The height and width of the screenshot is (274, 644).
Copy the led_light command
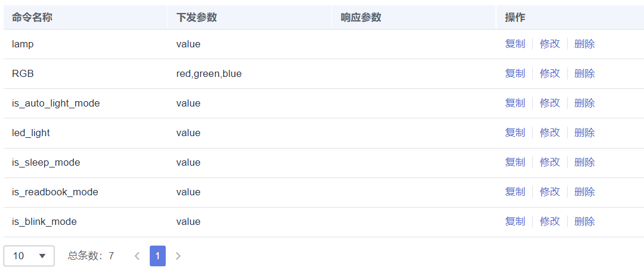[x=514, y=133]
